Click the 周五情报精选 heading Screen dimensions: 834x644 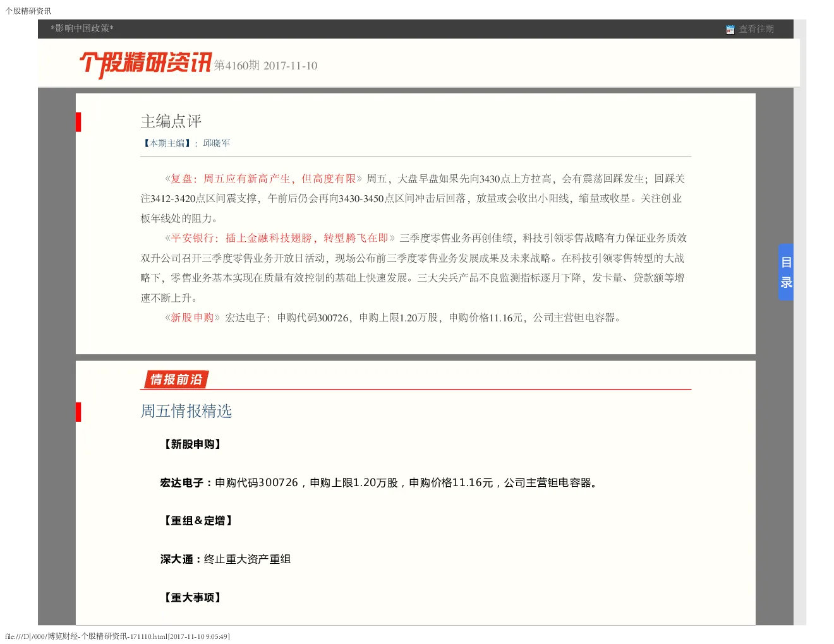click(186, 411)
